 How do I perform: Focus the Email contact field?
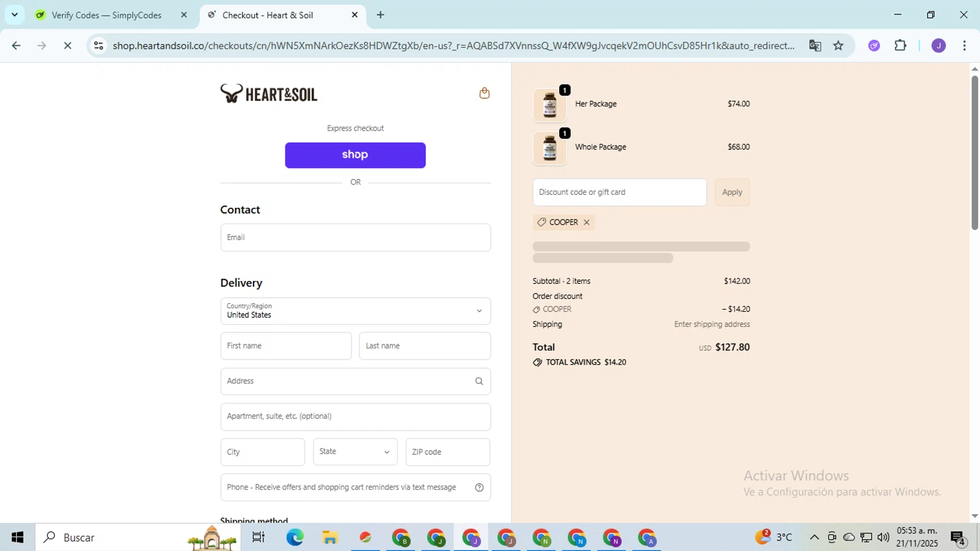pos(355,237)
